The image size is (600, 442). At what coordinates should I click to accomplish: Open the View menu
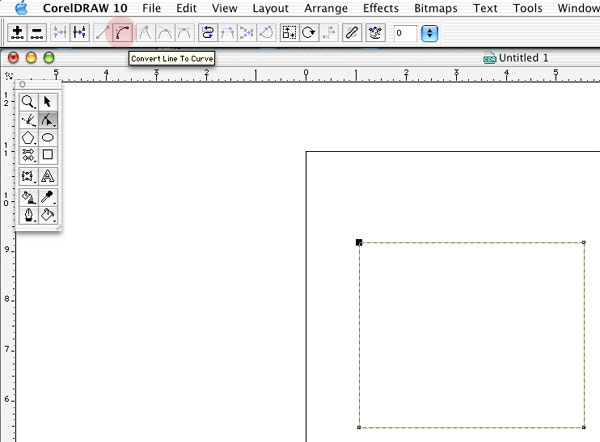[x=225, y=8]
